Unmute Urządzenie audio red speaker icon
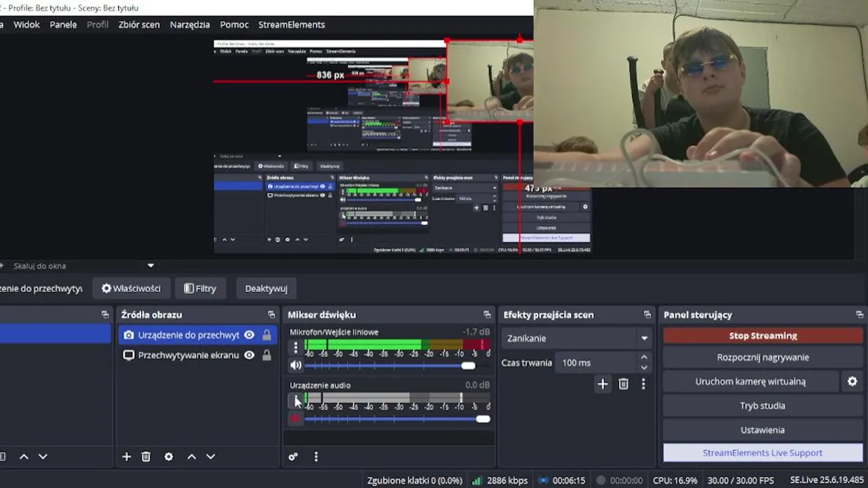Image resolution: width=868 pixels, height=488 pixels. (x=296, y=418)
